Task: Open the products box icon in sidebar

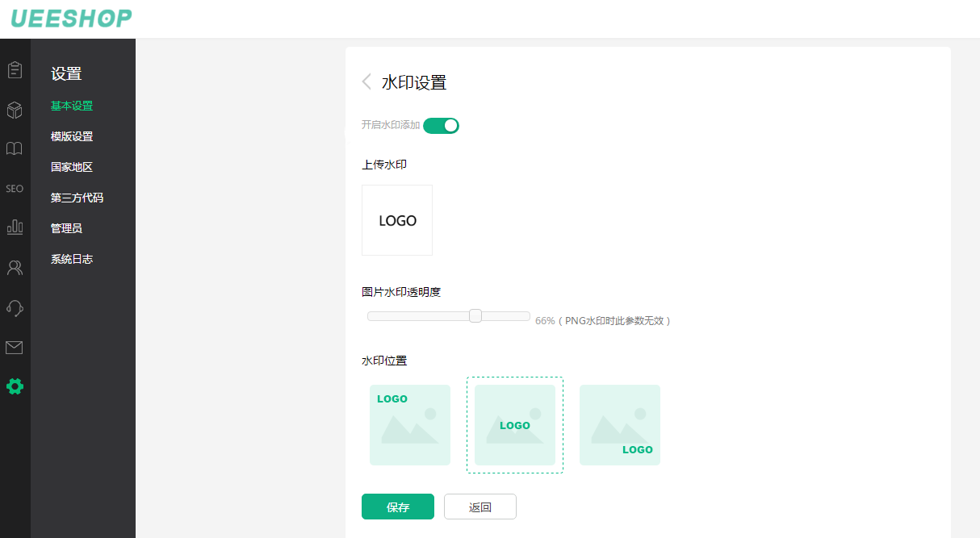Action: [x=15, y=110]
